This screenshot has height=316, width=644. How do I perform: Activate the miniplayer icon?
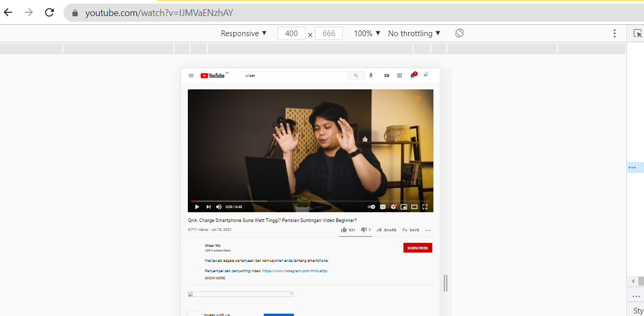[404, 207]
